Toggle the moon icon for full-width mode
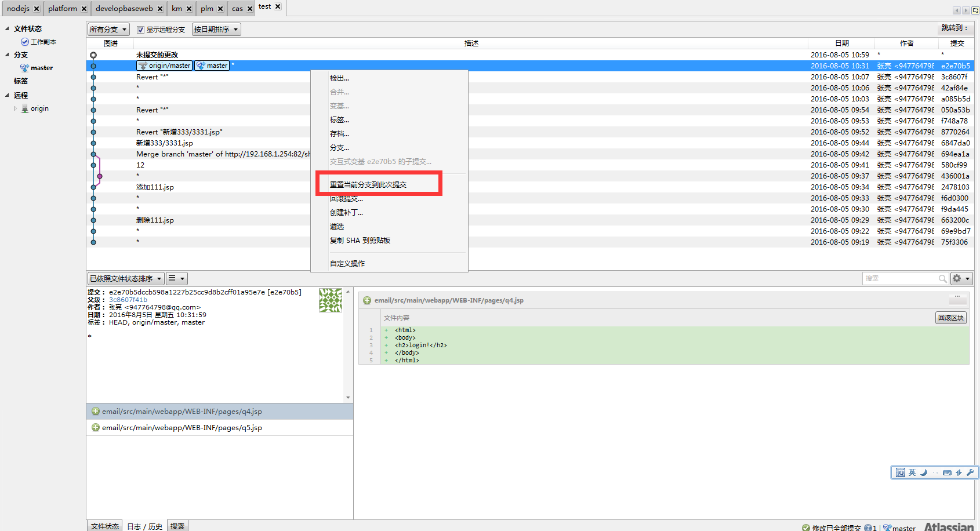This screenshot has height=531, width=980. click(923, 472)
